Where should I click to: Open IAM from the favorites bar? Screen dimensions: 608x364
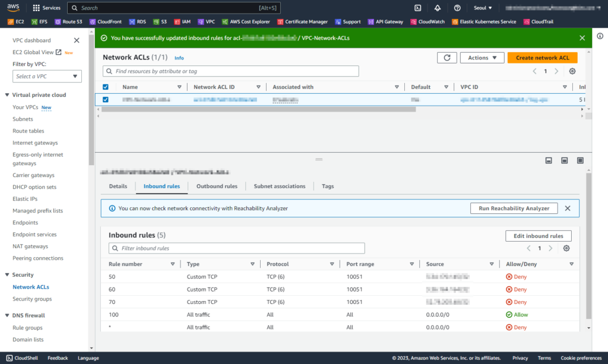[182, 22]
